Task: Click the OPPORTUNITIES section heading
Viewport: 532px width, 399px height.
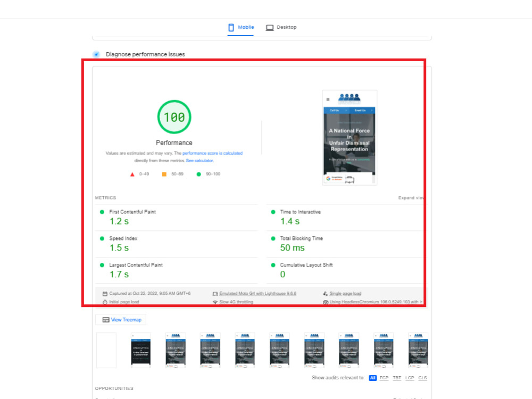Action: click(x=114, y=388)
